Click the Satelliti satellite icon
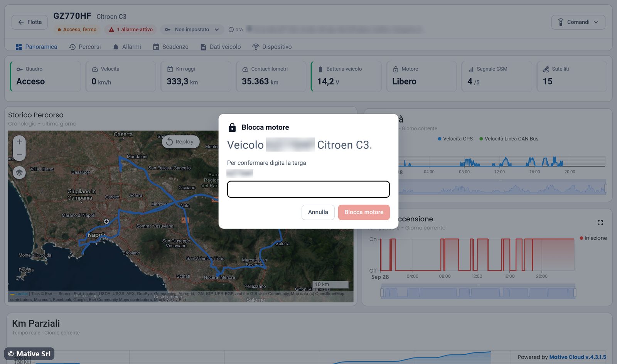Viewport: 617px width, 364px height. [546, 69]
